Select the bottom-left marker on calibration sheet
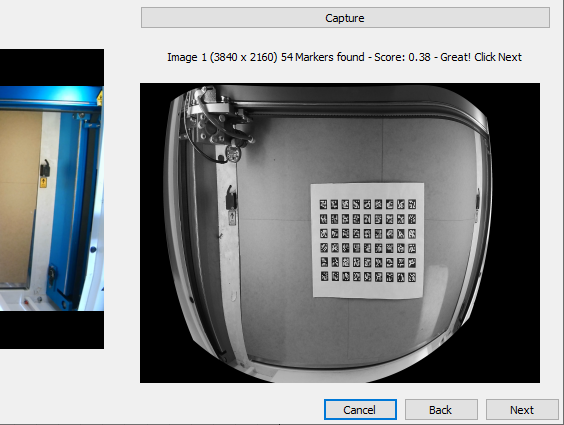The image size is (564, 425). 324,276
